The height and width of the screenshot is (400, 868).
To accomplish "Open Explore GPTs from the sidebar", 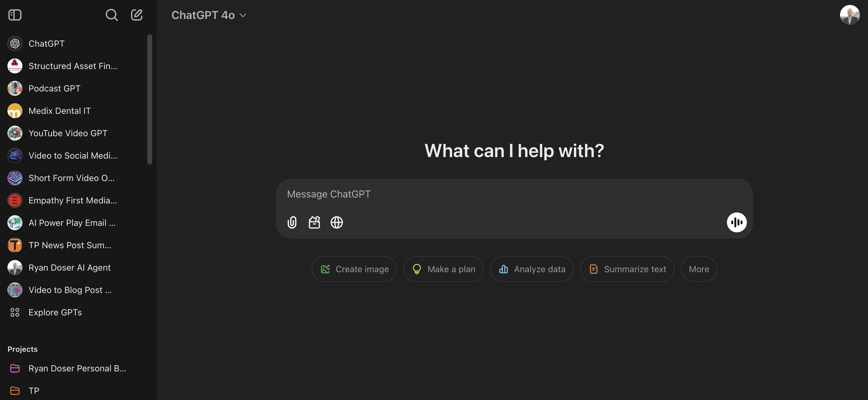I will point(55,312).
